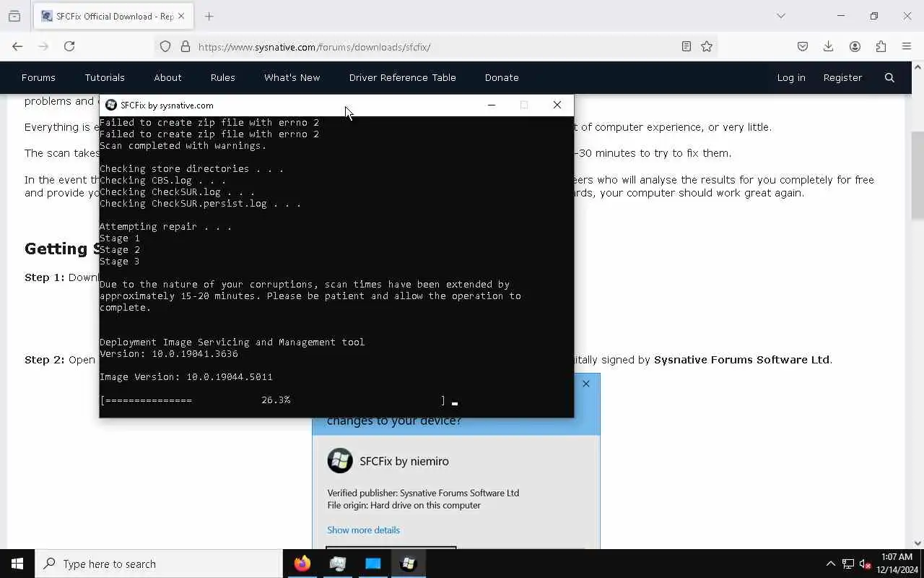Click the Sysnative Forums Software Ltd text
This screenshot has width=924, height=578.
pyautogui.click(x=741, y=360)
